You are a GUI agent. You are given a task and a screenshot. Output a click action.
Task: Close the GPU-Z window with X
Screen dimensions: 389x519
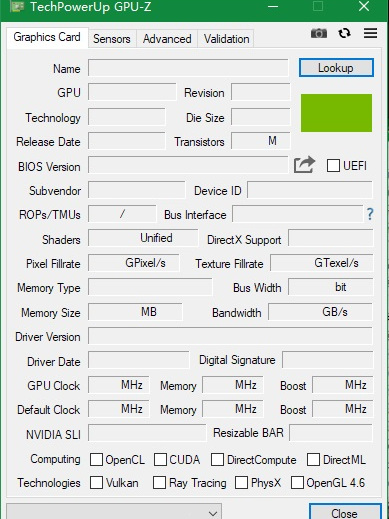364,6
